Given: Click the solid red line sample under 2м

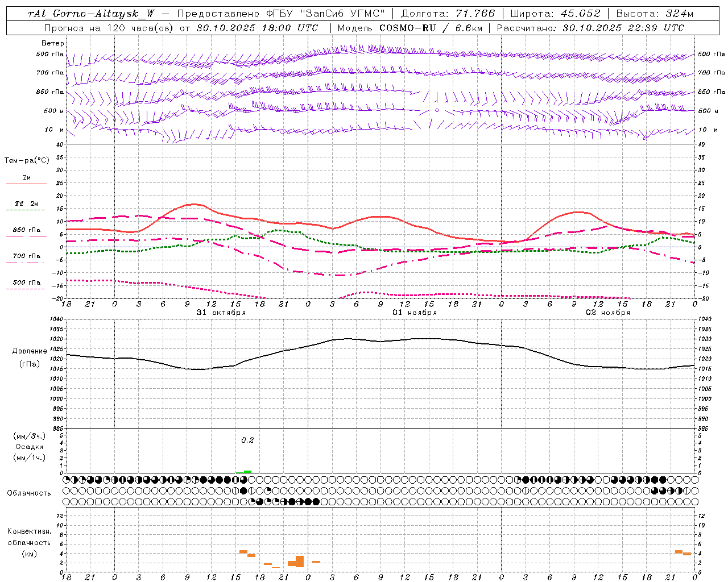Looking at the screenshot, I should tap(26, 184).
